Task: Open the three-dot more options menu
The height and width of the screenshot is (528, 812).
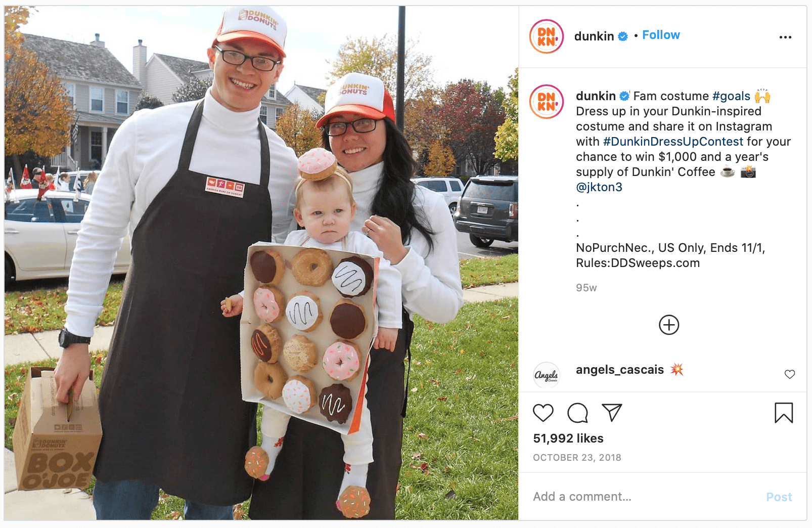Action: pos(785,37)
